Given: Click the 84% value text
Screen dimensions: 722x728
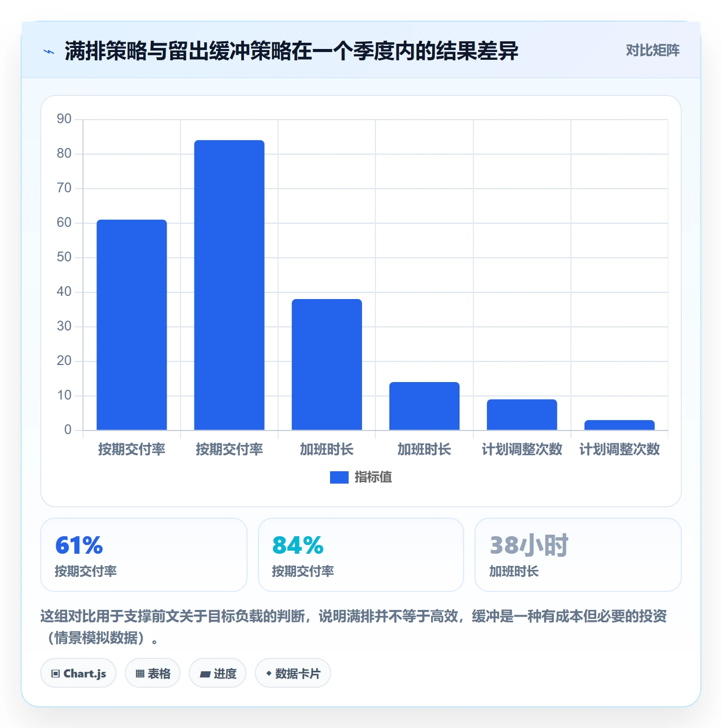Looking at the screenshot, I should click(x=298, y=545).
